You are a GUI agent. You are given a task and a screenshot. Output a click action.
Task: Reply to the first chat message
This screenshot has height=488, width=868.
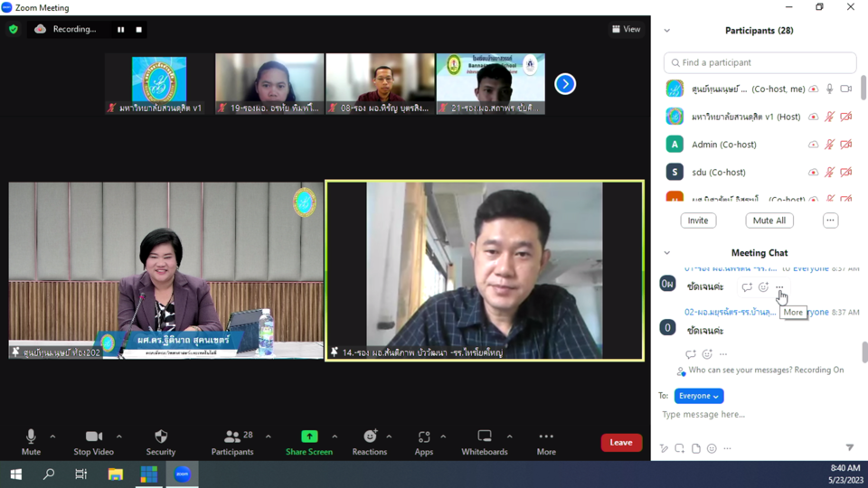747,286
